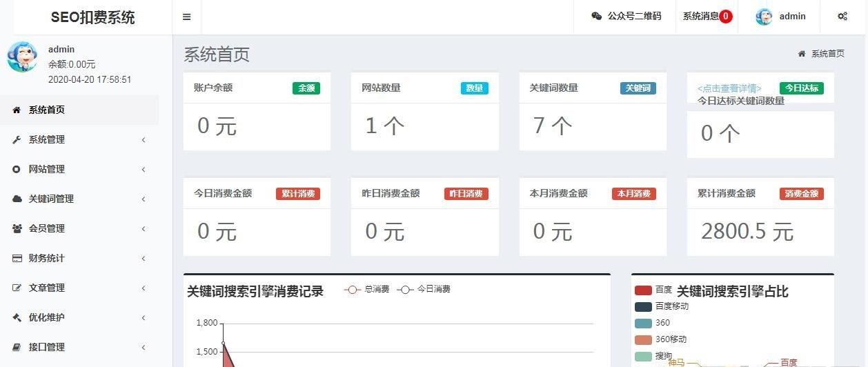Click the WeChat icon beside 公众号二维码

pos(597,17)
